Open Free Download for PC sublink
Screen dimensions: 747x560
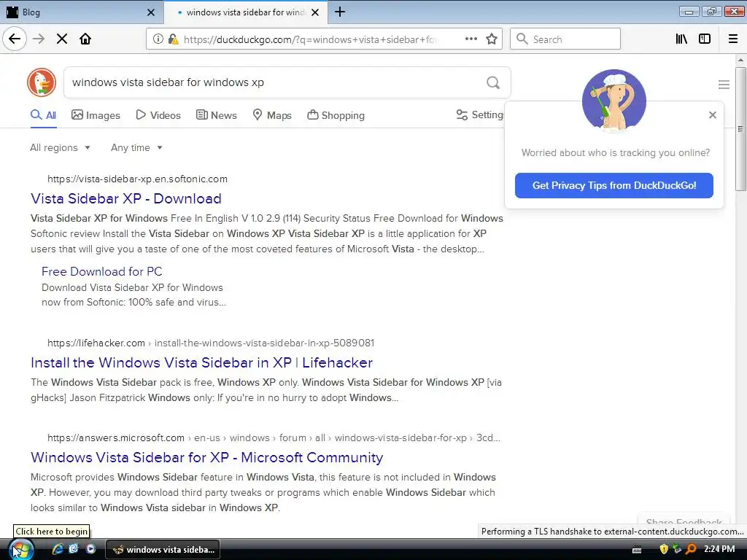coord(102,271)
